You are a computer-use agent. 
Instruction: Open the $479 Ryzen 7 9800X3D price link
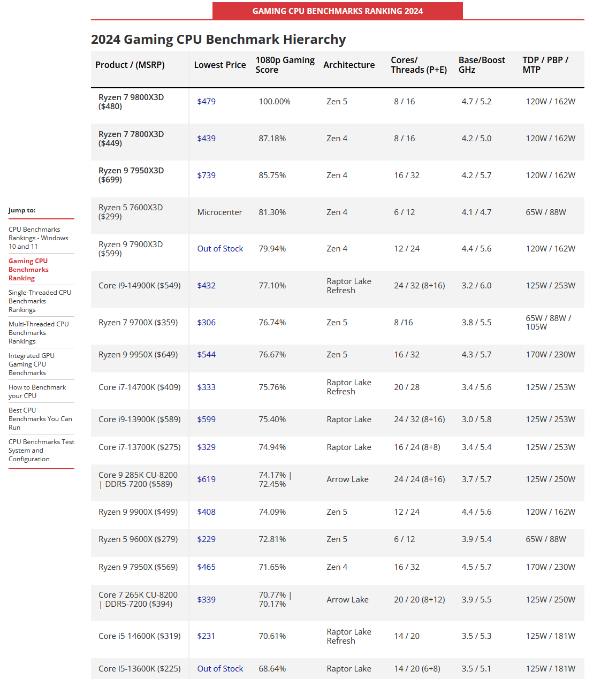pos(206,102)
